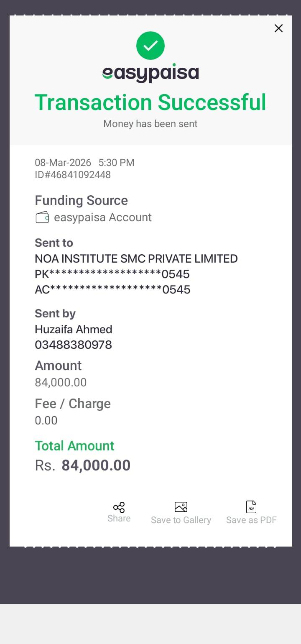Tap sender phone number 03488380978
The width and height of the screenshot is (301, 644).
pyautogui.click(x=73, y=345)
